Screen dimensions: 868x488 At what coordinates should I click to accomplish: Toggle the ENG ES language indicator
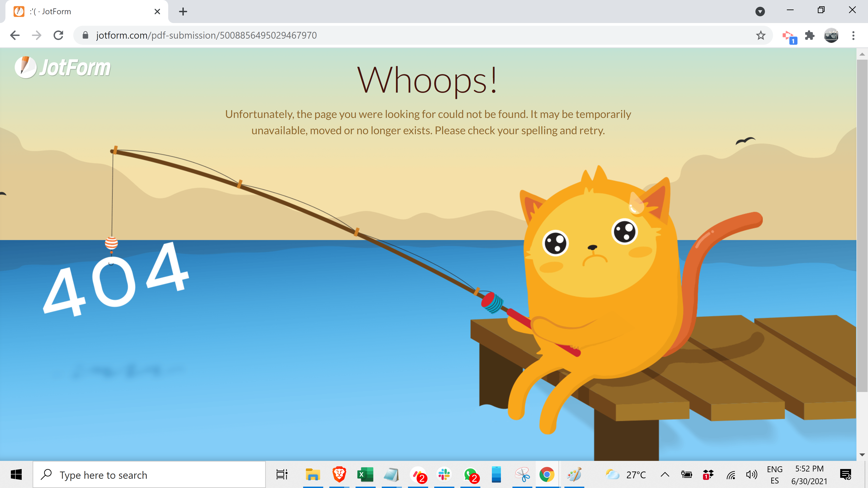[x=774, y=475]
